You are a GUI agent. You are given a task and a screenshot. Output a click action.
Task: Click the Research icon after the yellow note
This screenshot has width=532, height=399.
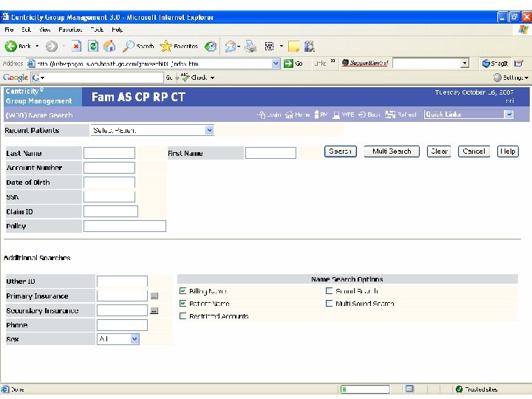tap(309, 46)
